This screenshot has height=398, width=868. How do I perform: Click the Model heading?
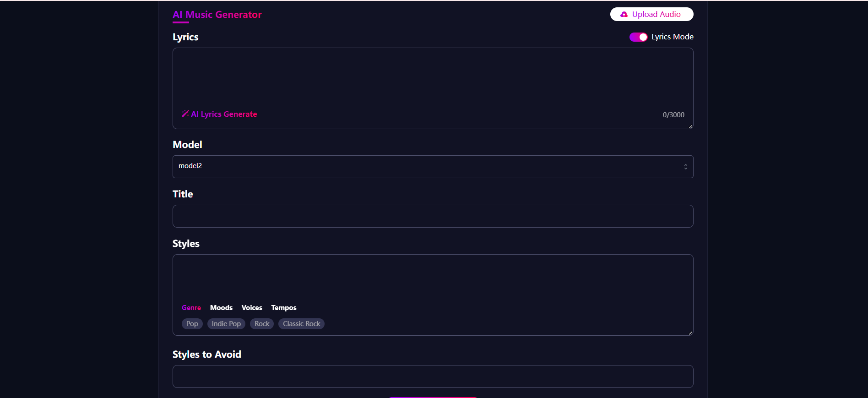point(187,145)
